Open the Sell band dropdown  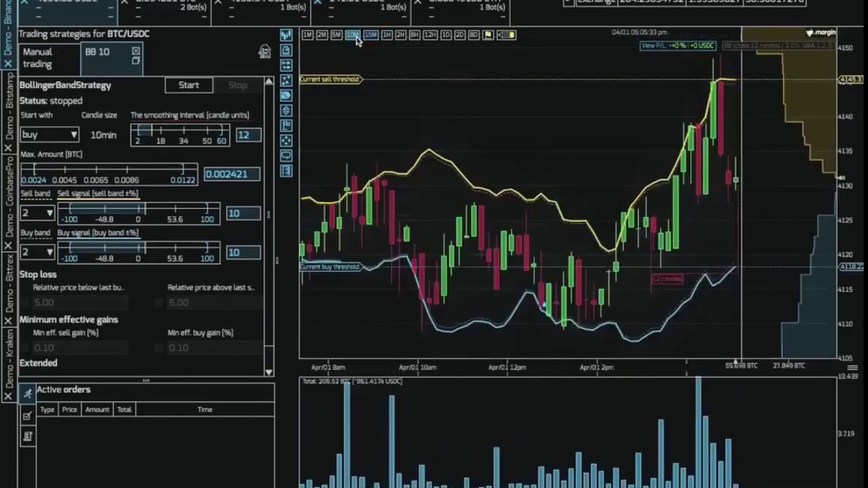tap(37, 213)
